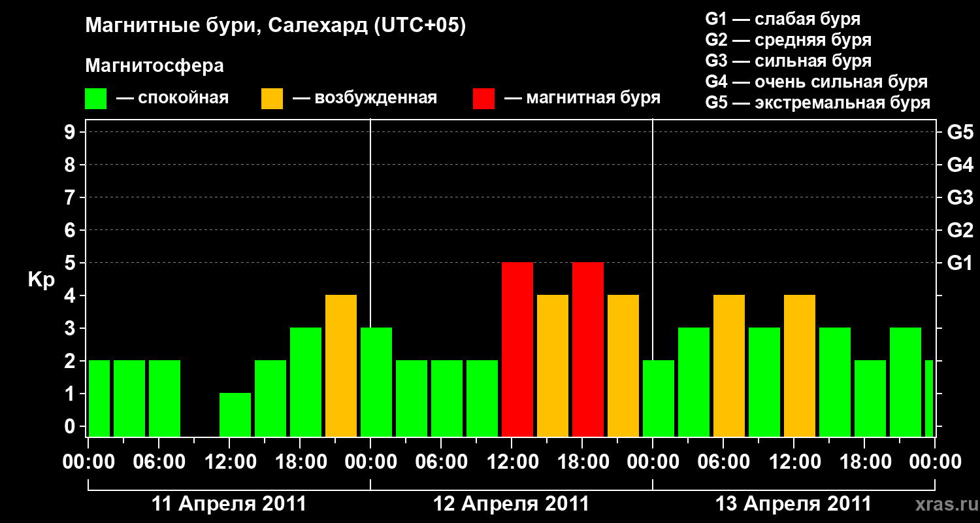The width and height of the screenshot is (980, 523).
Task: Click the orange bar starting 06:00 on 13 April
Action: pos(729,366)
